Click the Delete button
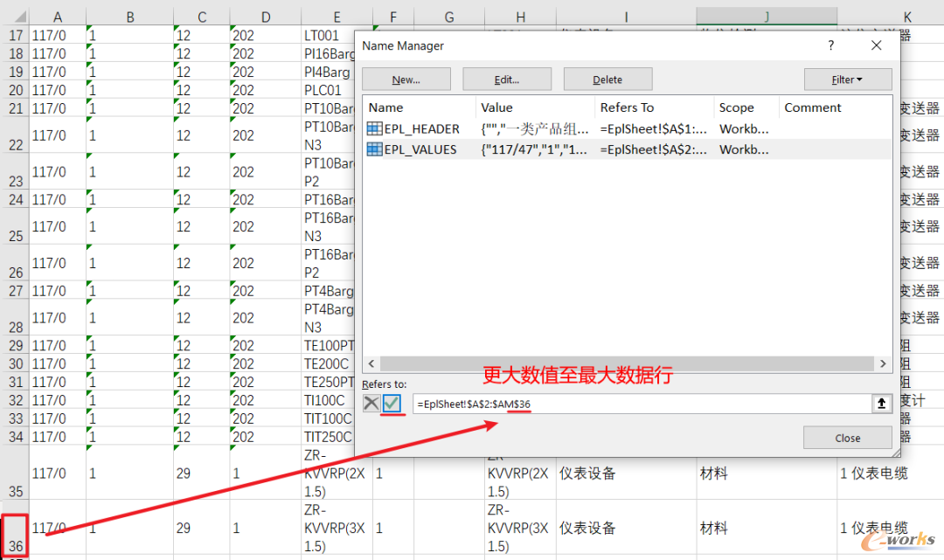944x560 pixels. (607, 80)
